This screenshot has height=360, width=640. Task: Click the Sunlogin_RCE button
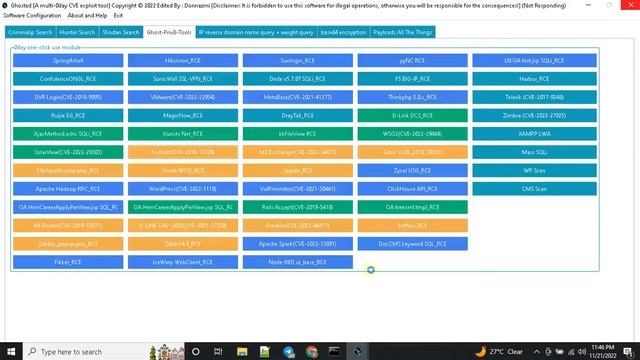coord(298,60)
